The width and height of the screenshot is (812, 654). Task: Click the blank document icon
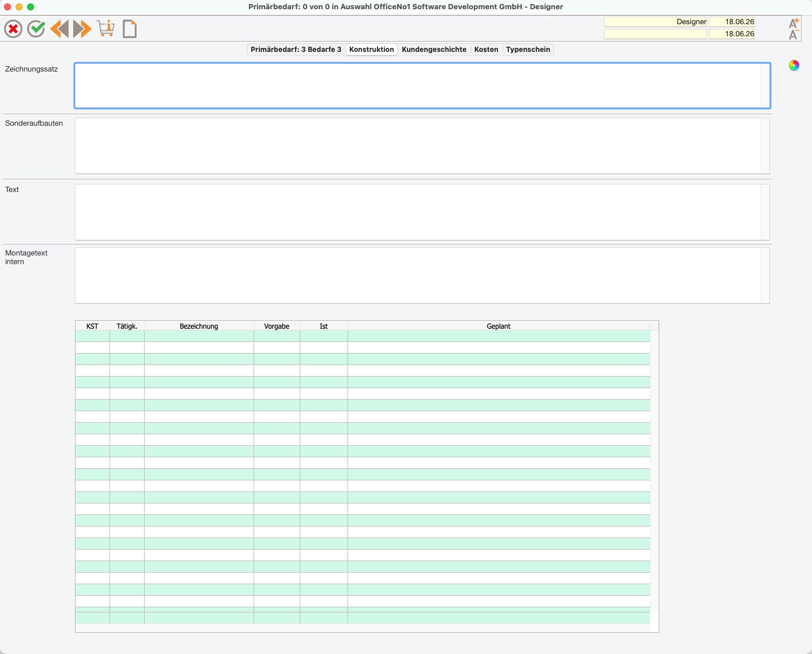tap(130, 29)
